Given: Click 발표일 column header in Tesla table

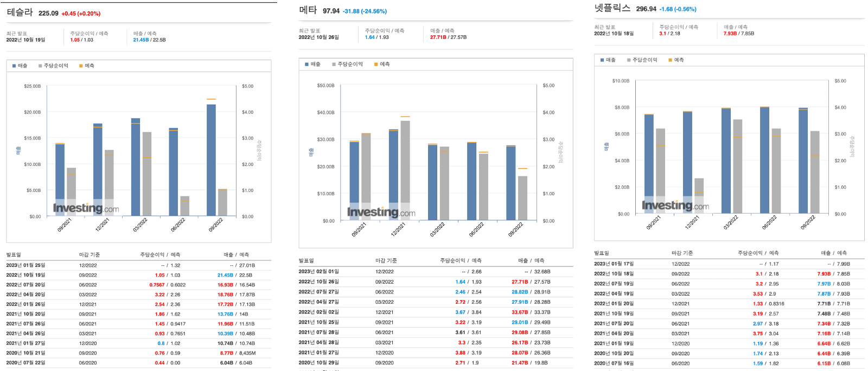Looking at the screenshot, I should 14,255.
